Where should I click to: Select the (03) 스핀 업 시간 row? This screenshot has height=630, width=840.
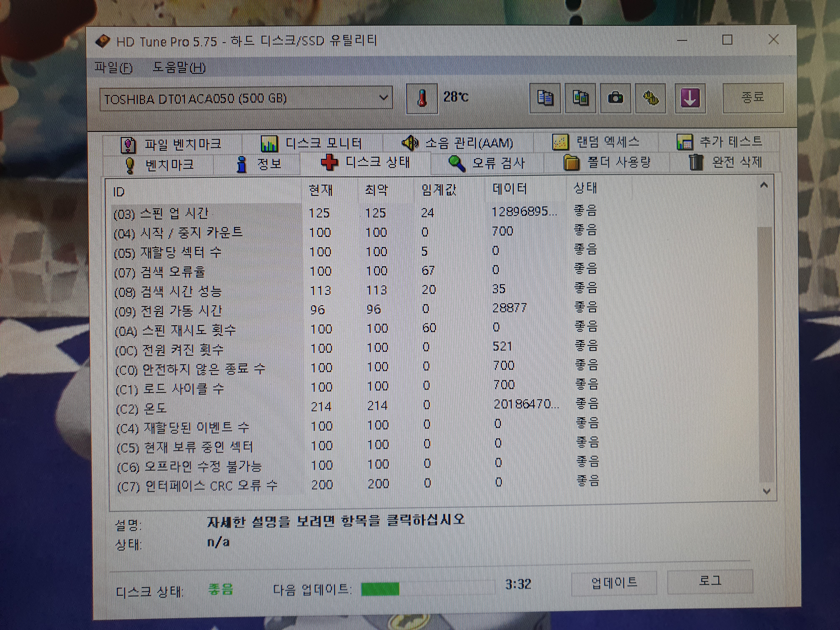point(355,212)
